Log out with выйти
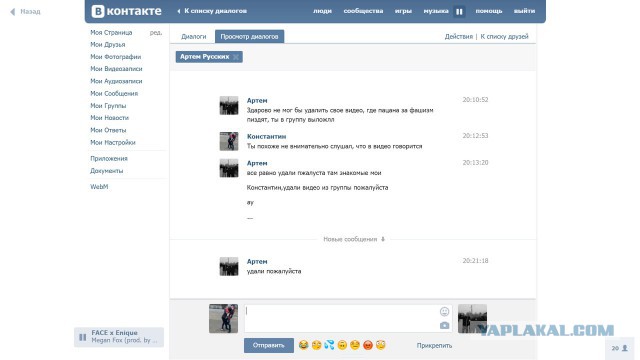 pos(524,11)
